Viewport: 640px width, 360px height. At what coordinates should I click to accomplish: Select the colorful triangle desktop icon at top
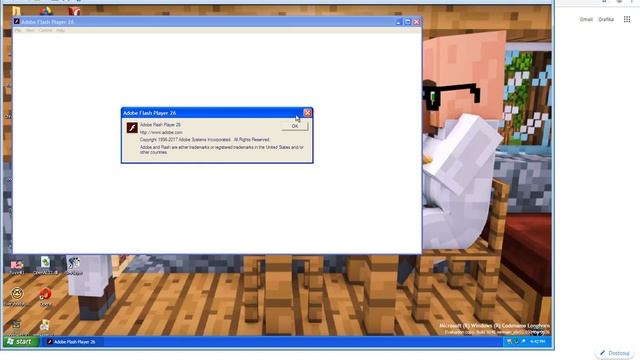[x=46, y=11]
